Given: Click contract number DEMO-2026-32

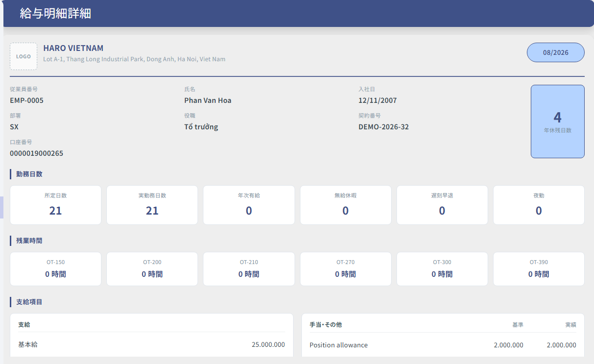Looking at the screenshot, I should (x=384, y=127).
